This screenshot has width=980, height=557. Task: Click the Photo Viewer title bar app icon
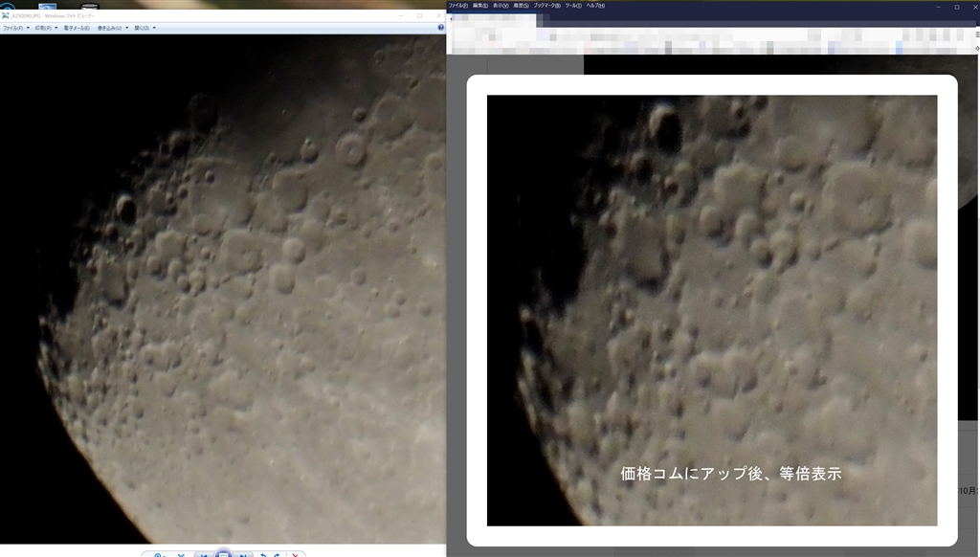click(x=6, y=15)
